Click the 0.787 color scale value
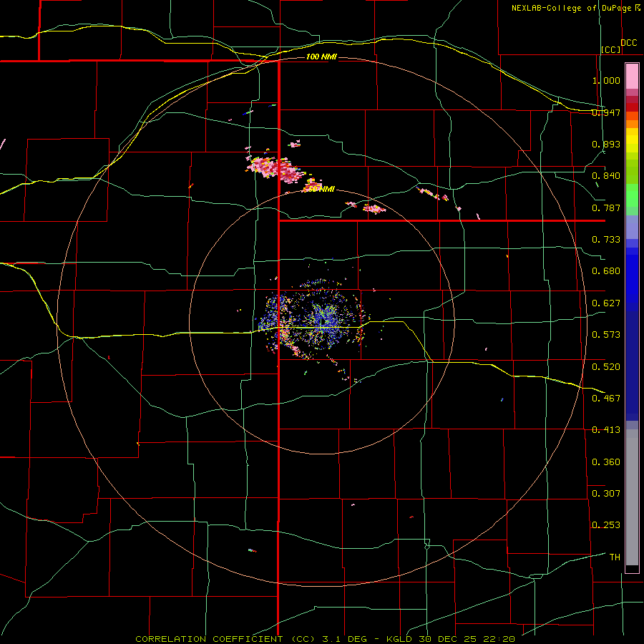Image resolution: width=644 pixels, height=644 pixels. (606, 208)
